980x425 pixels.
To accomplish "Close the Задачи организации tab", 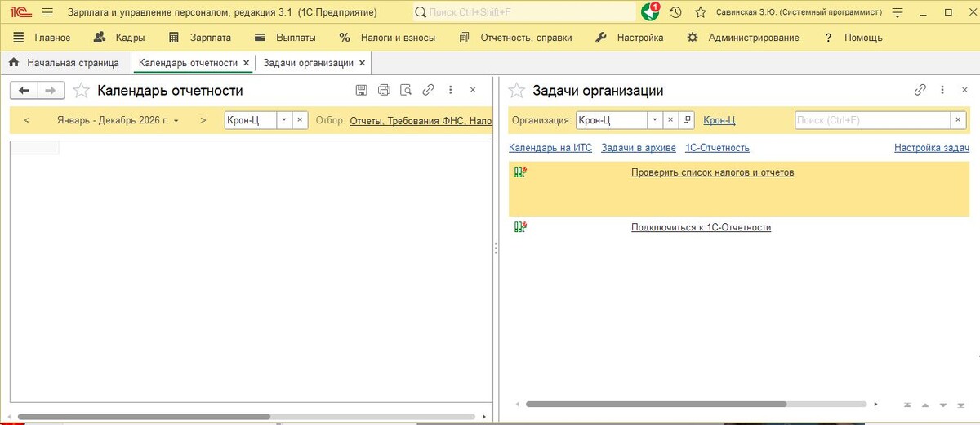I will (x=363, y=63).
